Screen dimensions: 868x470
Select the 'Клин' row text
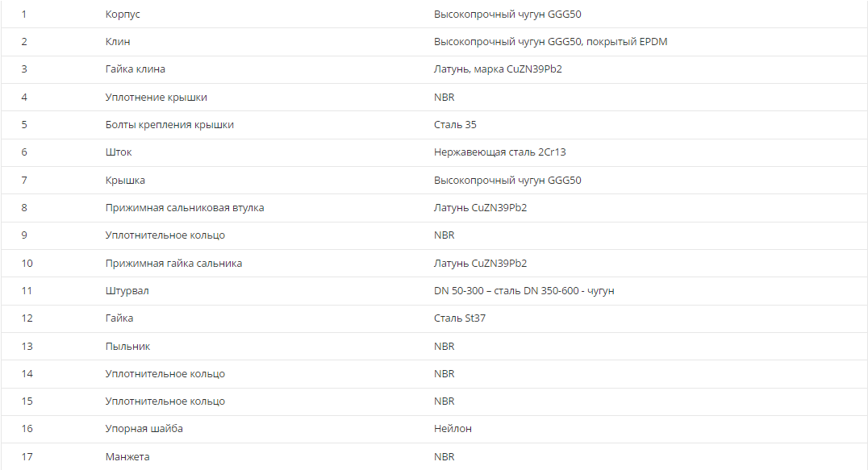(118, 42)
